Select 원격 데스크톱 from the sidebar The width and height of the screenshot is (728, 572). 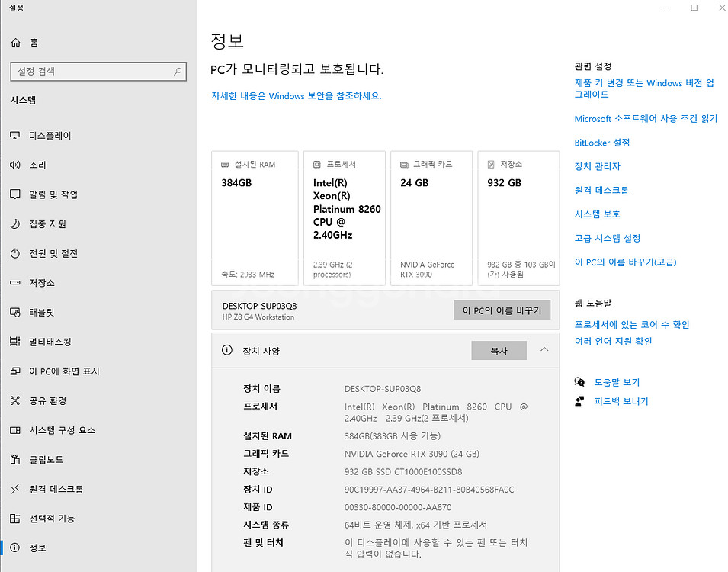click(x=56, y=489)
